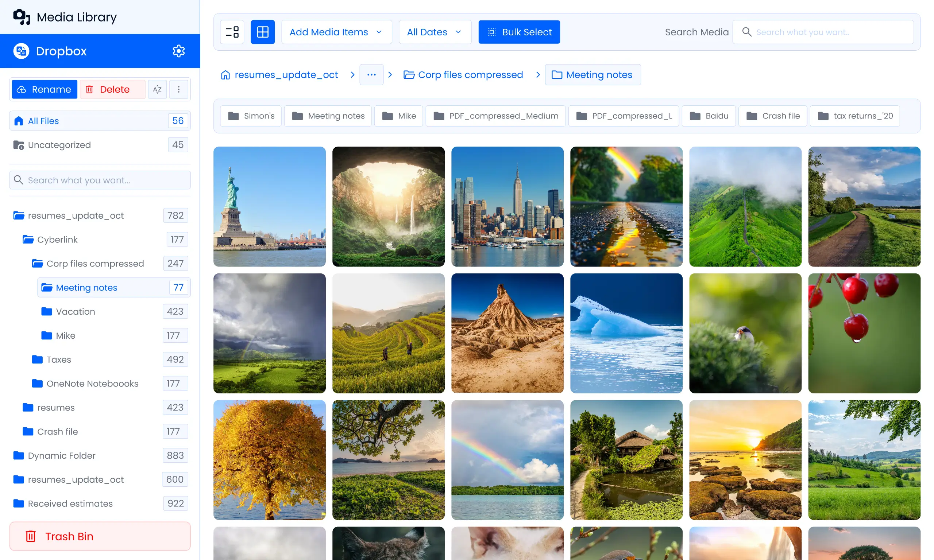
Task: Open tax returns_'20 folder chip
Action: (855, 116)
